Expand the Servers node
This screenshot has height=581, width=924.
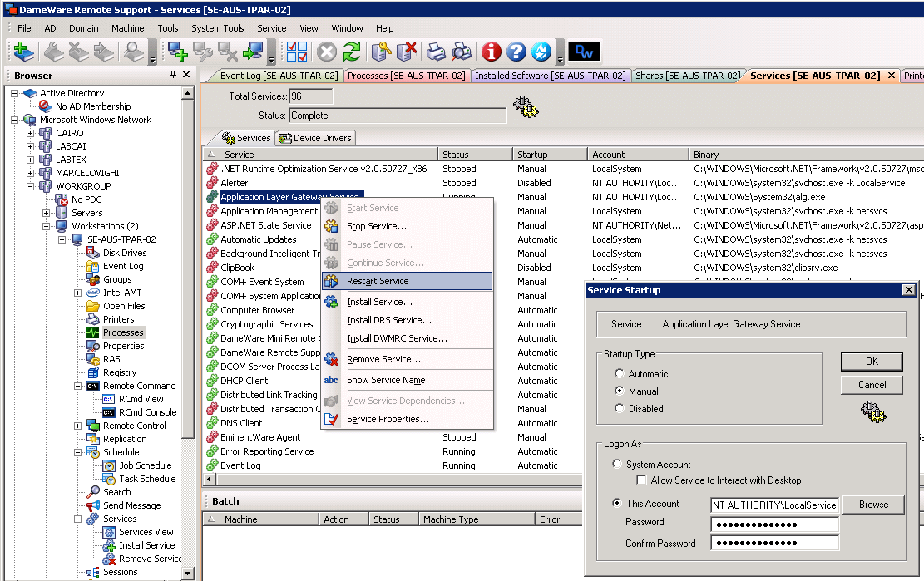46,213
